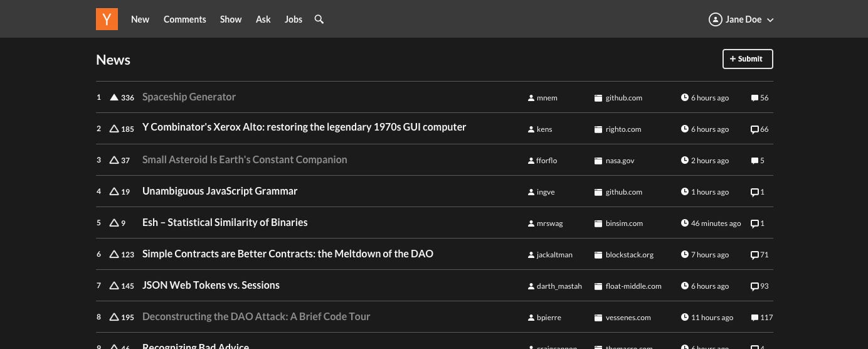Open the Jobs section in navbar
Image resolution: width=868 pixels, height=349 pixels.
[294, 19]
